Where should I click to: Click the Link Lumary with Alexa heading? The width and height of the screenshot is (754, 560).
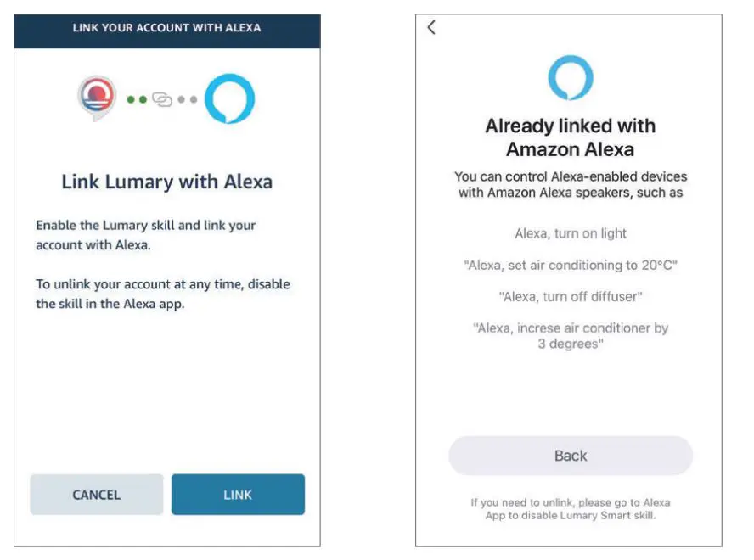166,182
